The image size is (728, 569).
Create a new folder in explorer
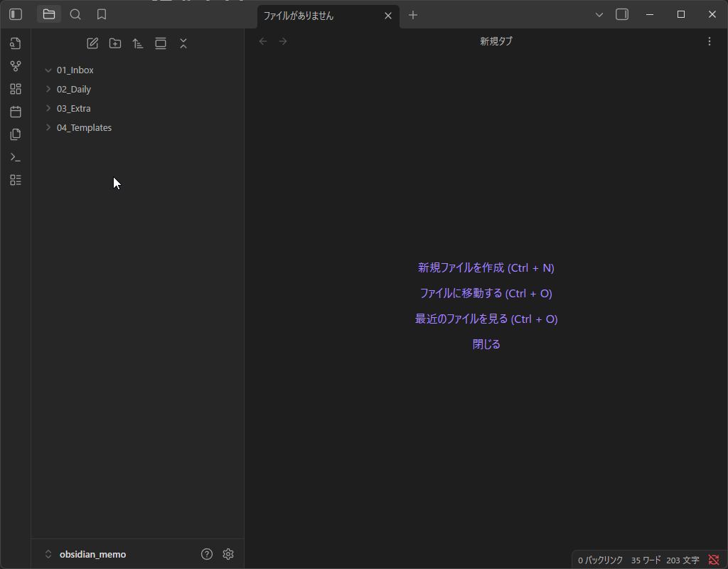[x=115, y=43]
